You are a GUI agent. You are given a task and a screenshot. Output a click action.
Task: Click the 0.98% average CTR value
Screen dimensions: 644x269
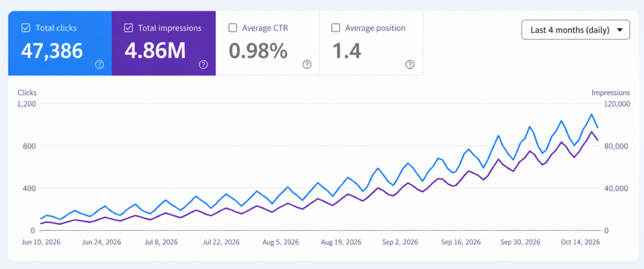pos(258,50)
